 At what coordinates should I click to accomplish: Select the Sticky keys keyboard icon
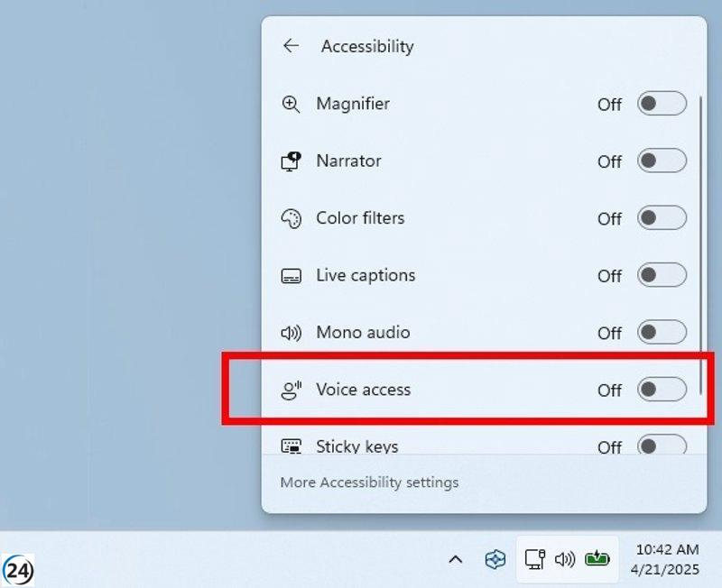[290, 446]
